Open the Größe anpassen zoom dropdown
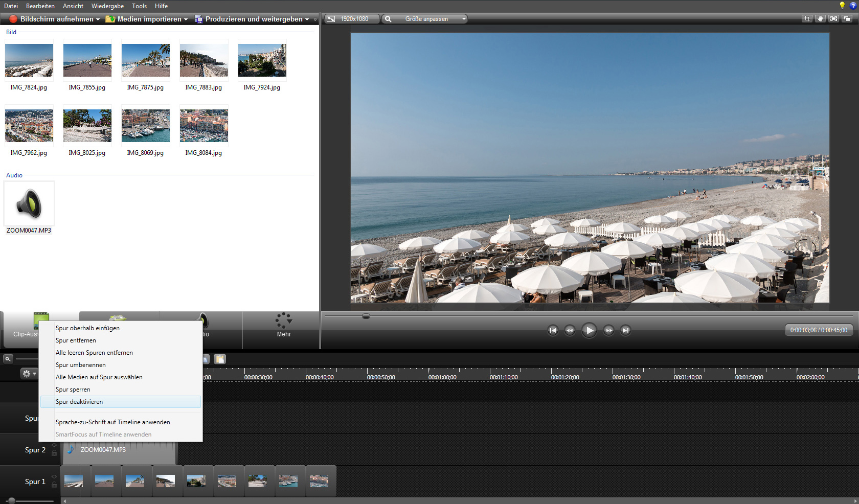This screenshot has height=504, width=859. [x=464, y=19]
